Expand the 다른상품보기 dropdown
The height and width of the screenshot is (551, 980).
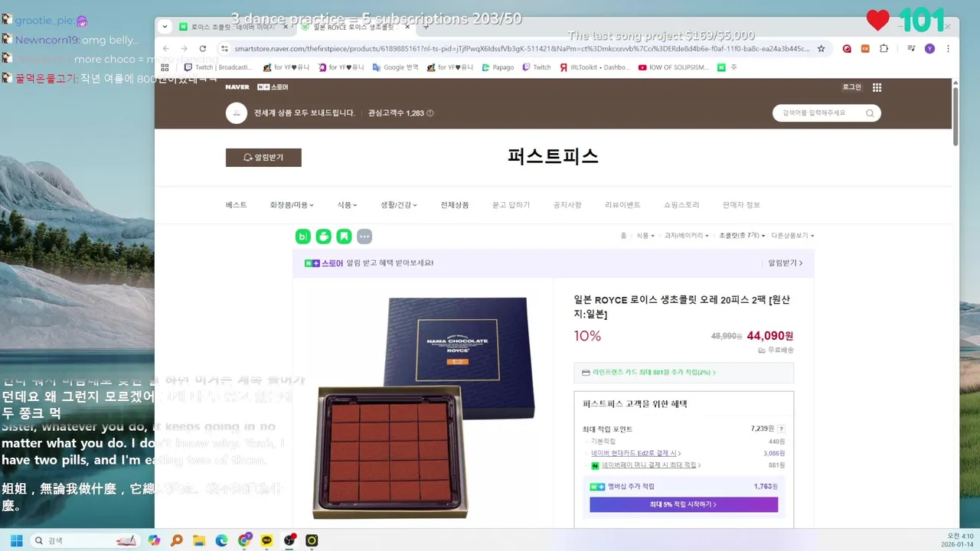coord(792,236)
